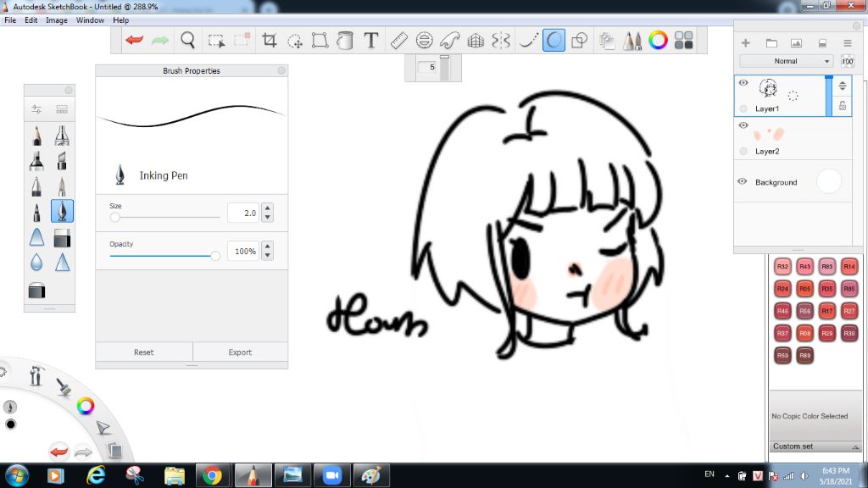Open the Image menu
868x488 pixels.
[57, 20]
